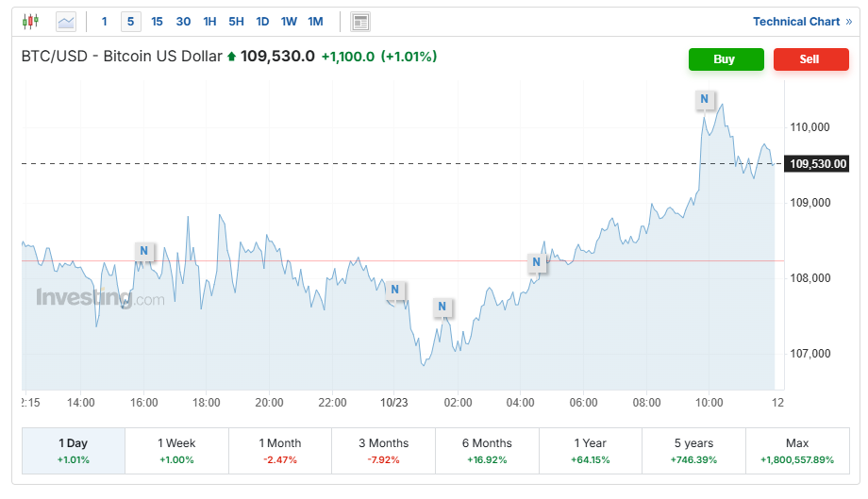Image resolution: width=868 pixels, height=499 pixels.
Task: Choose the 1W interval
Action: pyautogui.click(x=289, y=22)
